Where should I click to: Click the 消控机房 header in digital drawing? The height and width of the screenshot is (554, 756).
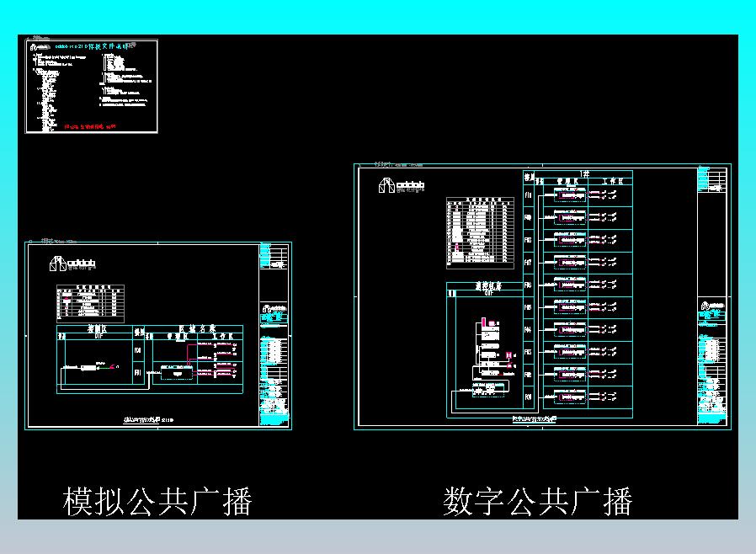pos(488,286)
